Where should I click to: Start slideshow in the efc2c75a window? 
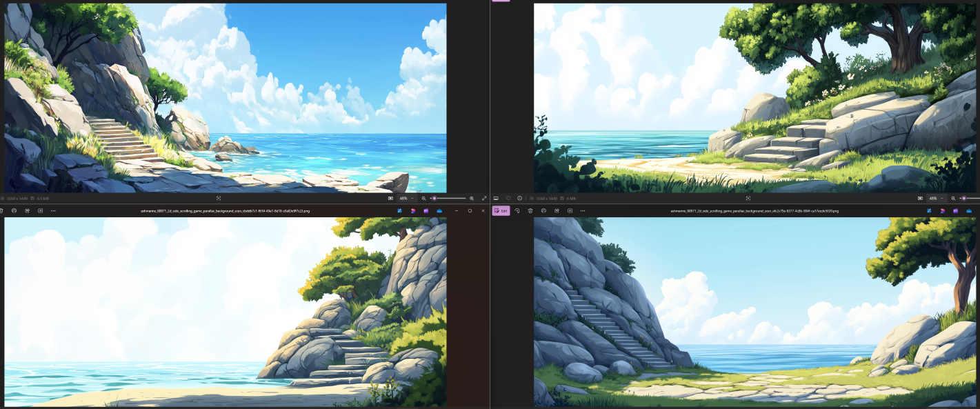pos(570,210)
